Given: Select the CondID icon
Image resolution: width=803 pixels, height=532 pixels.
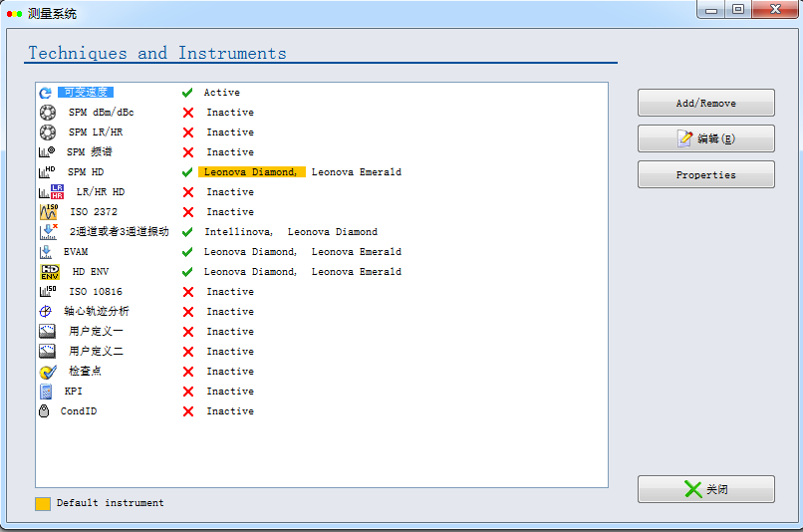Looking at the screenshot, I should tap(44, 411).
